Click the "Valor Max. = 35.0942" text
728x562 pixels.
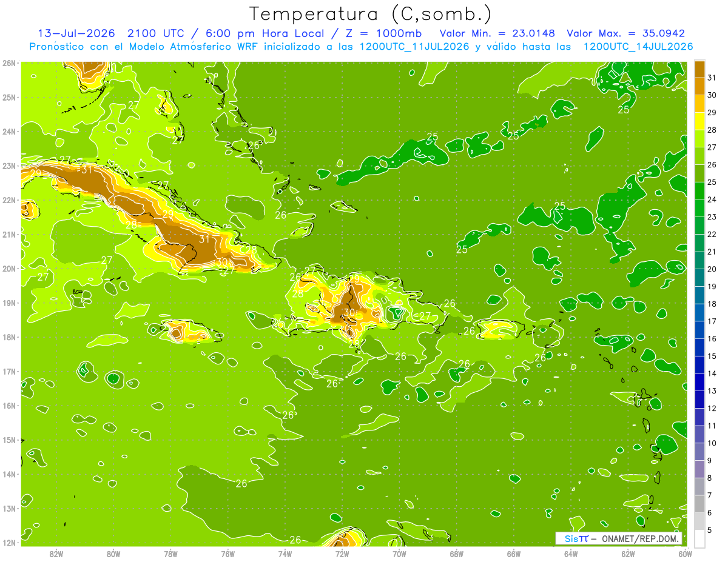(625, 33)
